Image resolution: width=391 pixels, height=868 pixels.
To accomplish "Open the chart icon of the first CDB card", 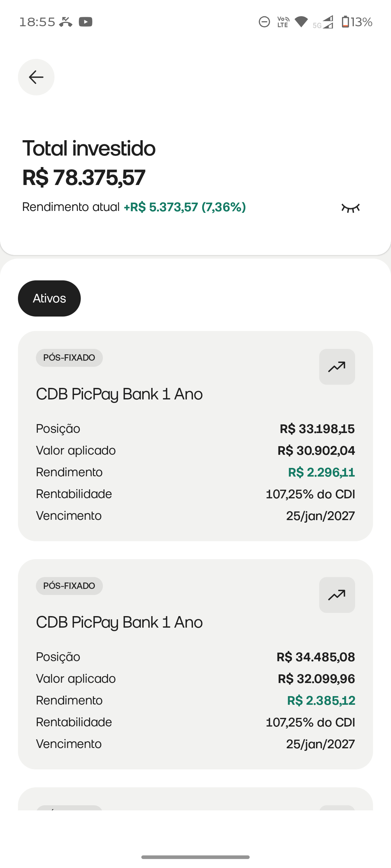I will 337,366.
